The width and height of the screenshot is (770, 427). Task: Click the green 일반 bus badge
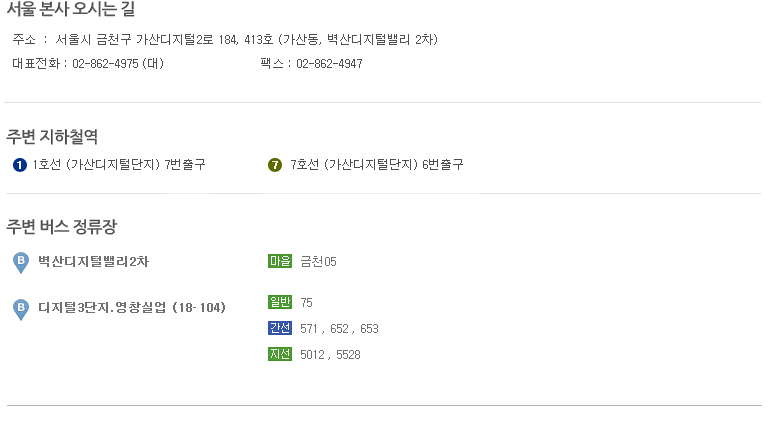click(x=280, y=302)
